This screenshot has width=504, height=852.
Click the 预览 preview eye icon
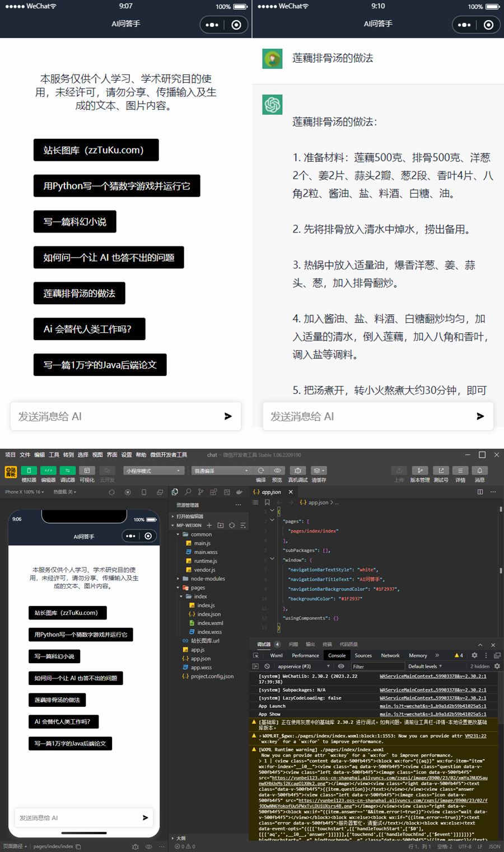point(277,471)
